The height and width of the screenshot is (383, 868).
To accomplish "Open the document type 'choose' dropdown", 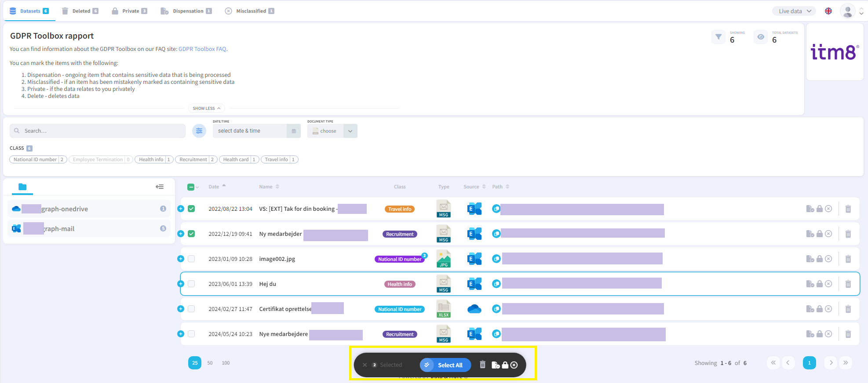I will point(332,131).
